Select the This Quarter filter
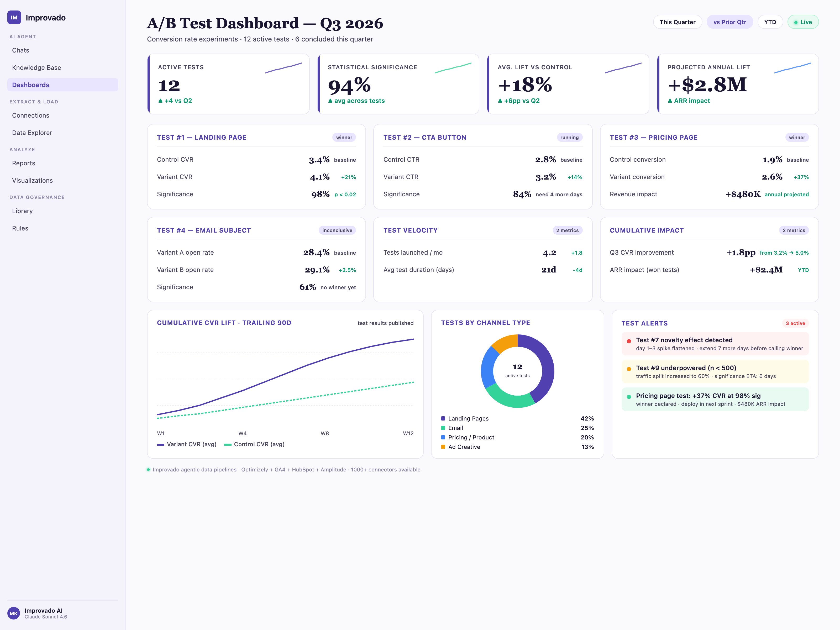 [678, 22]
